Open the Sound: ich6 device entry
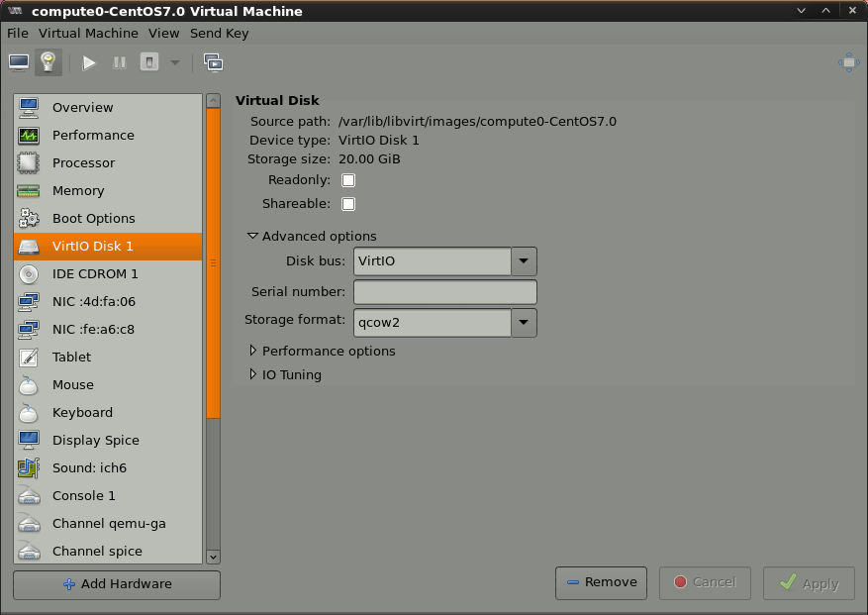This screenshot has height=615, width=868. click(89, 468)
